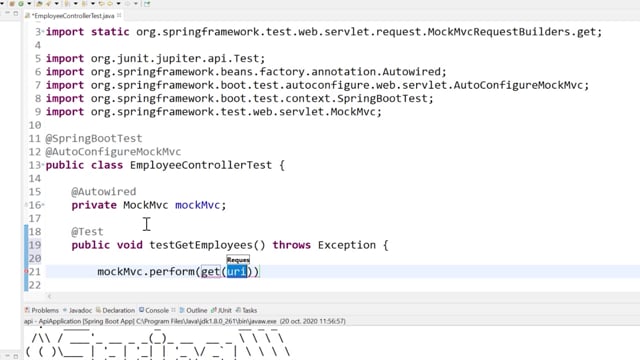Collapse the EmployeeControllerTest class at line 13
The image size is (640, 360).
pos(43,165)
